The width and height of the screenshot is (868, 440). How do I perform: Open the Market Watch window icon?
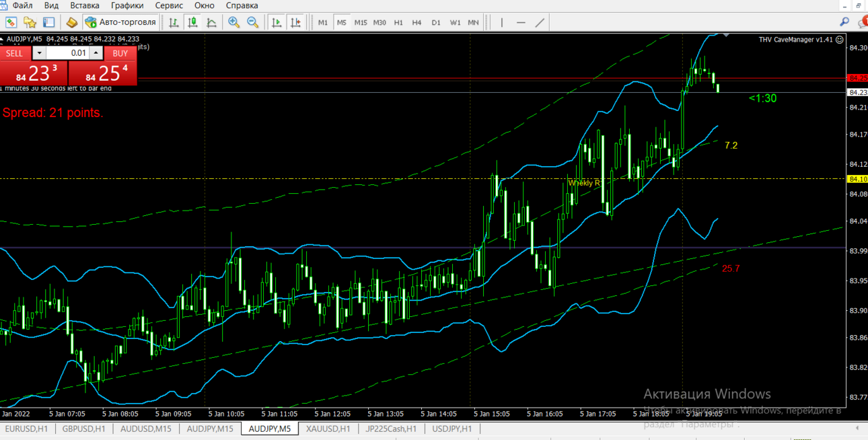pos(11,22)
